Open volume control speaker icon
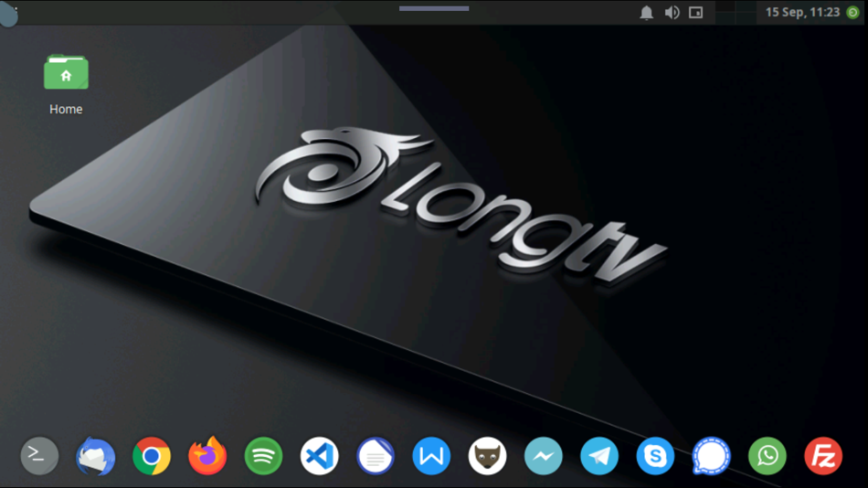Viewport: 868px width, 488px height. [x=672, y=12]
